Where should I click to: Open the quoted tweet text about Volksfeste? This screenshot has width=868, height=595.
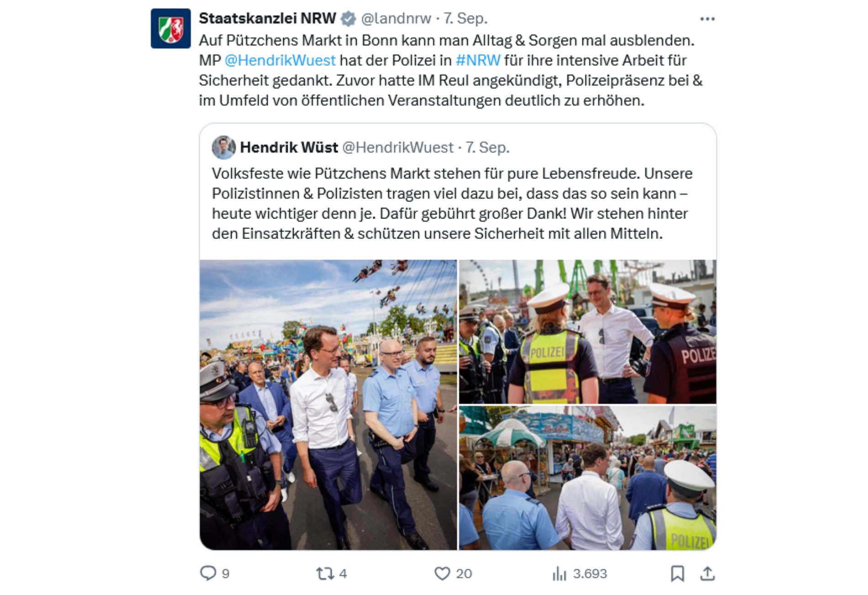452,203
